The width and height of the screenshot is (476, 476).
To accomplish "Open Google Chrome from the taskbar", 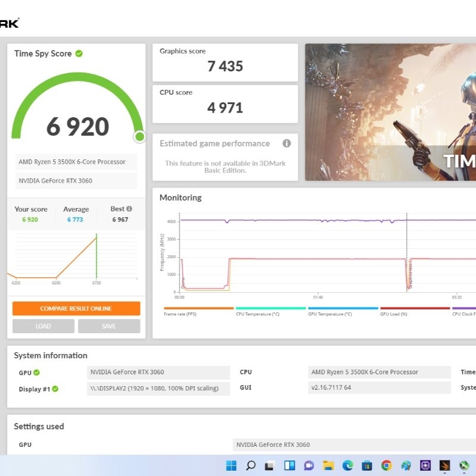I will point(386,465).
